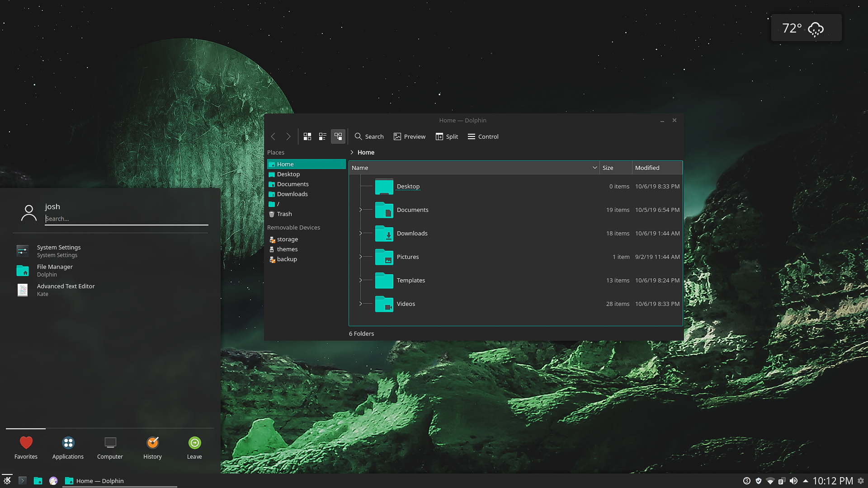
Task: Open Falkon browser icon in taskbar
Action: [53, 481]
